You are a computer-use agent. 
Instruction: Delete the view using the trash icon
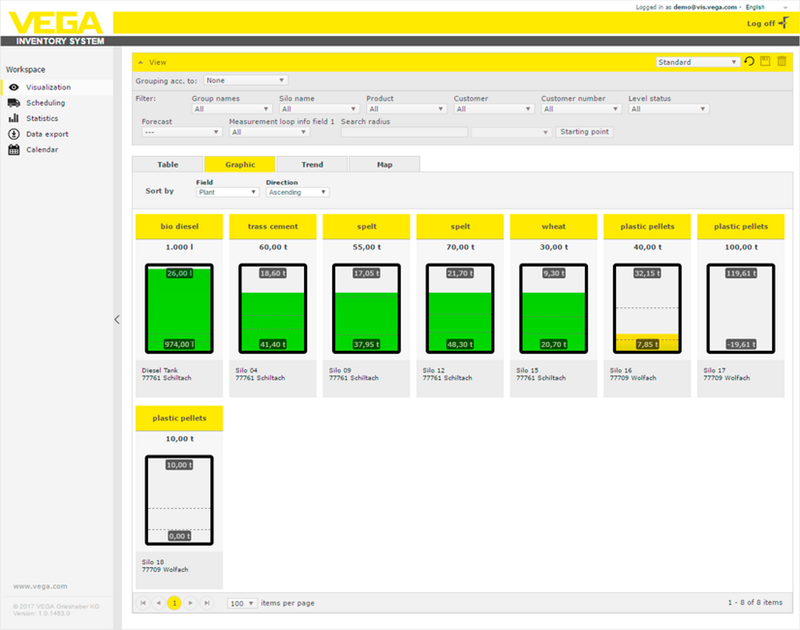pos(781,62)
